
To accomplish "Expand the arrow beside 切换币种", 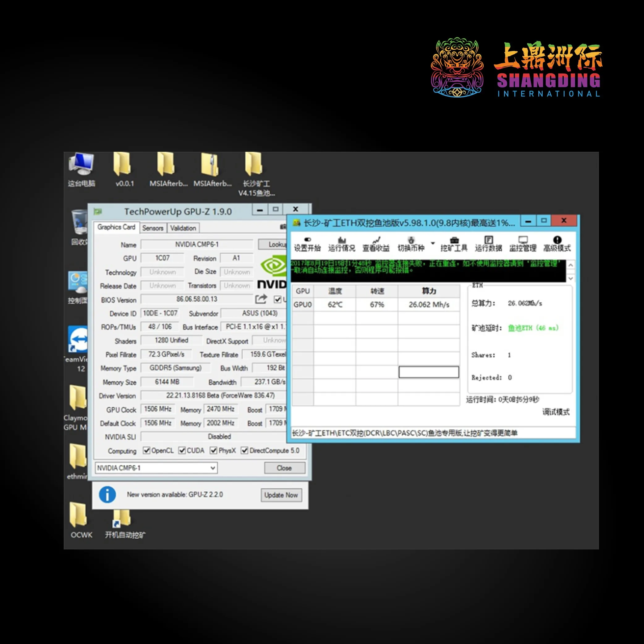I will [x=433, y=243].
